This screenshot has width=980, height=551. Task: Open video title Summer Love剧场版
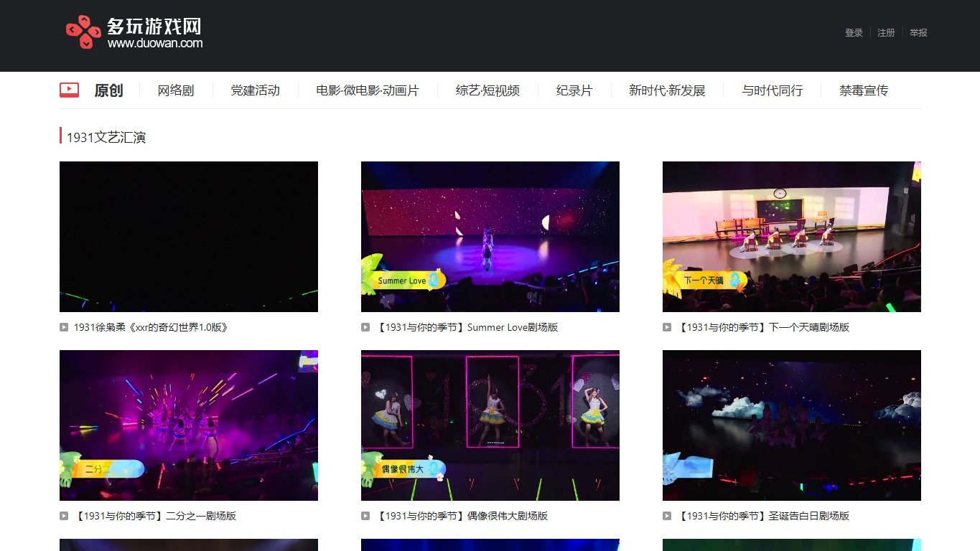[x=467, y=327]
